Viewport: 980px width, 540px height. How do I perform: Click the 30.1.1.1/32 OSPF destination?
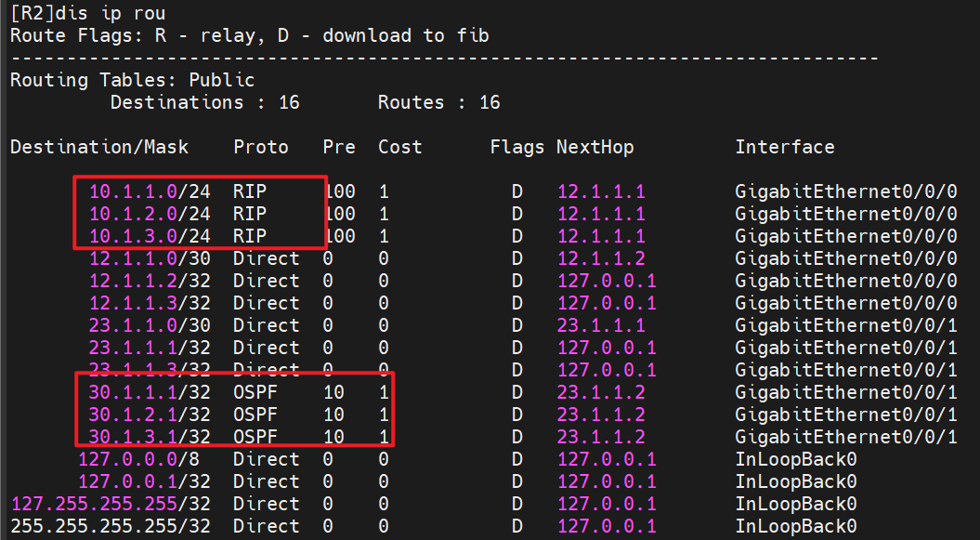click(x=144, y=392)
